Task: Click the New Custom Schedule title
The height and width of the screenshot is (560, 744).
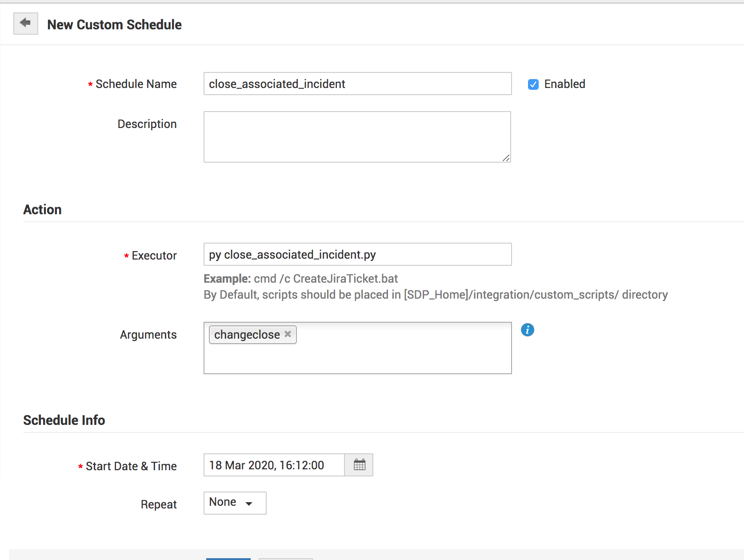Action: click(114, 24)
